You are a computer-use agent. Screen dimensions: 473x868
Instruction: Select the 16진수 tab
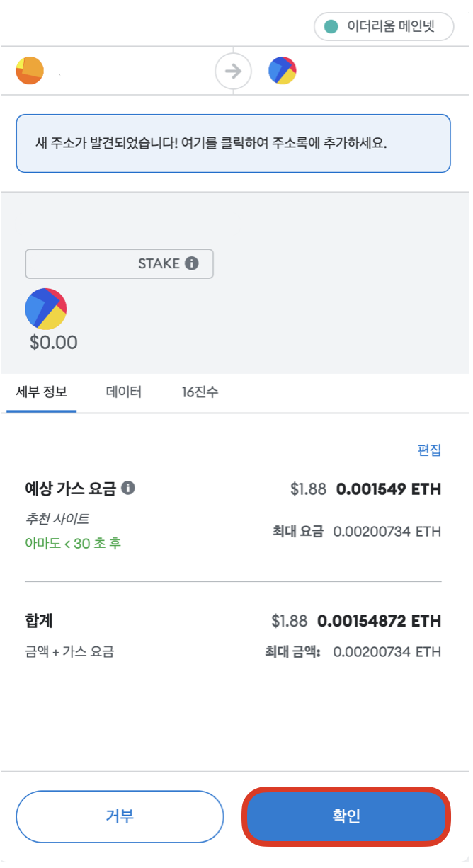pos(200,392)
